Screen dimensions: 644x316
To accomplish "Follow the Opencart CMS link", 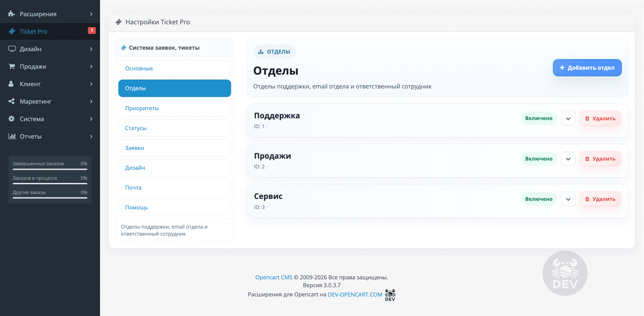I will 274,277.
